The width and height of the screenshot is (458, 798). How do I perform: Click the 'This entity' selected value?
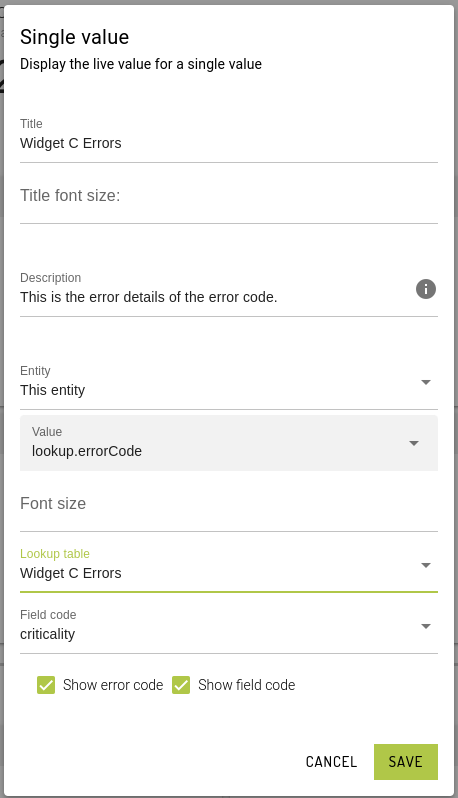[52, 390]
